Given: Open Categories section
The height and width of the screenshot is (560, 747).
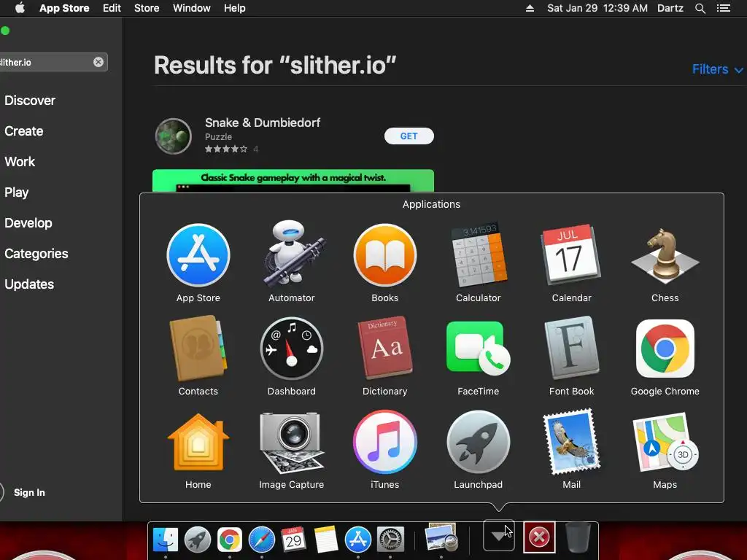Looking at the screenshot, I should (x=36, y=253).
